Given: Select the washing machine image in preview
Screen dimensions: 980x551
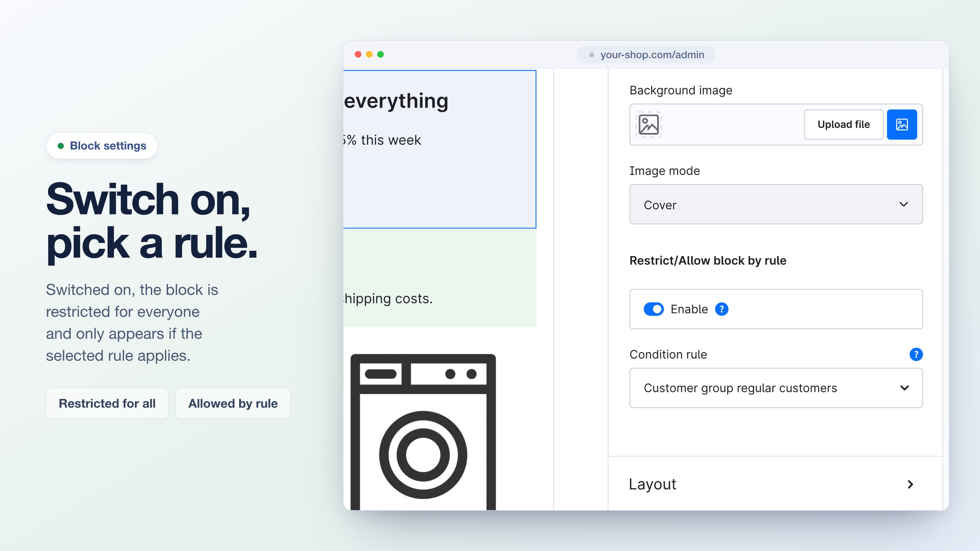Looking at the screenshot, I should (423, 432).
